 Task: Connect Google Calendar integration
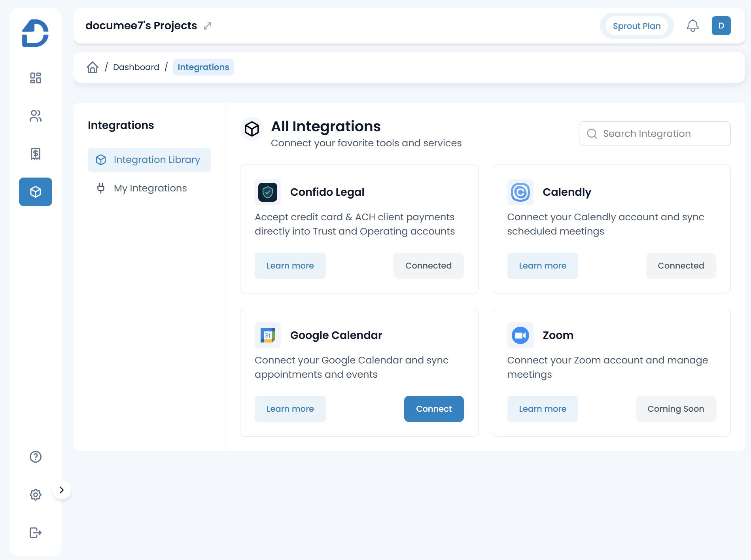coord(434,409)
